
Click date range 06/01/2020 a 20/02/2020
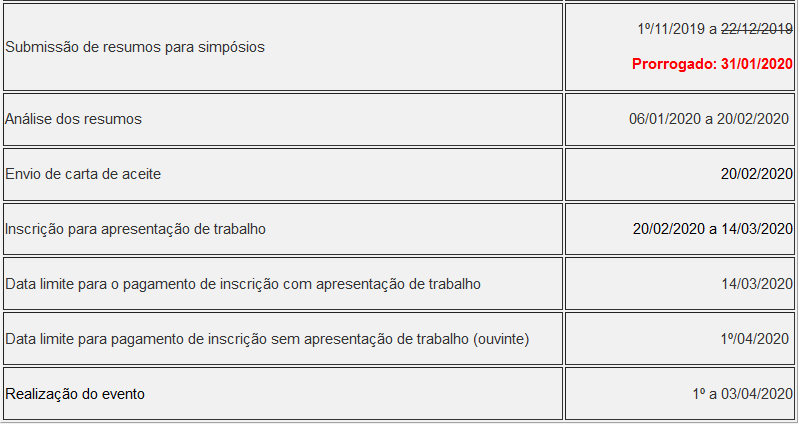709,119
